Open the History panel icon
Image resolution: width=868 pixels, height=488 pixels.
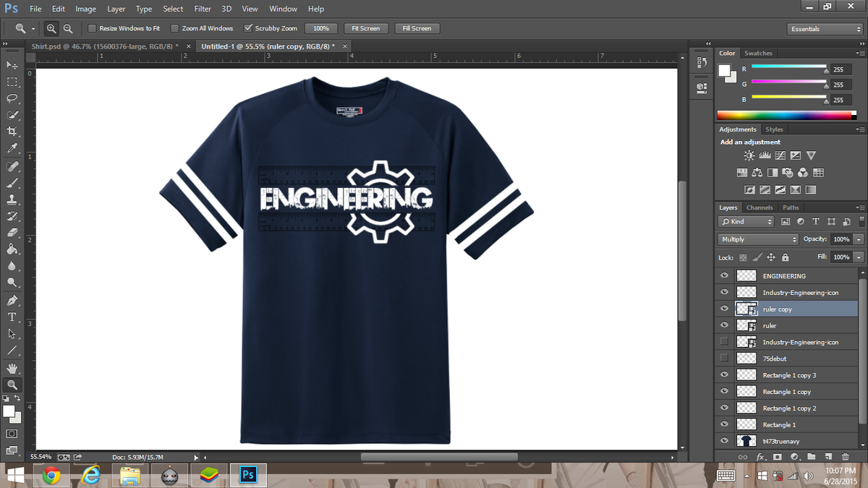point(702,63)
